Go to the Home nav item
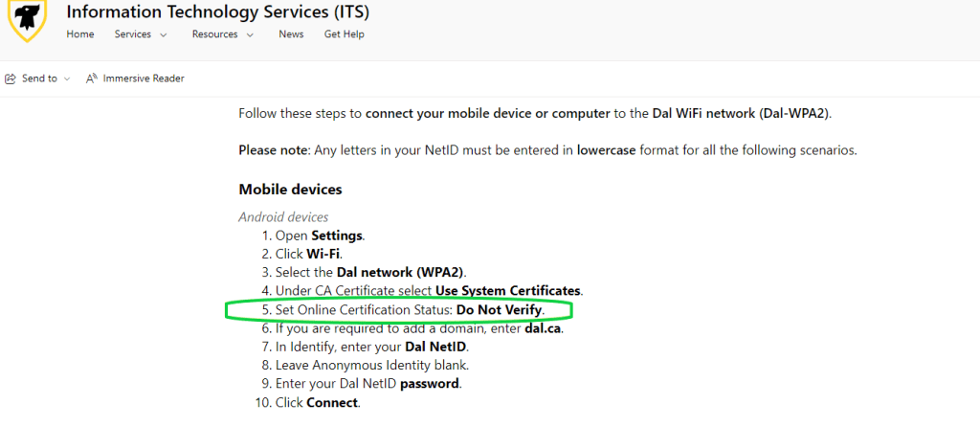980x427 pixels. [x=80, y=34]
